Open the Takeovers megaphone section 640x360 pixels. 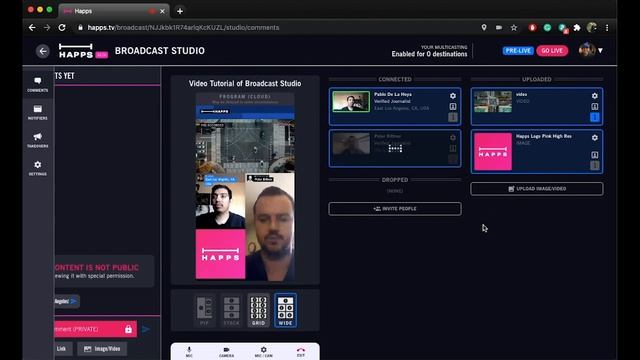[x=38, y=140]
